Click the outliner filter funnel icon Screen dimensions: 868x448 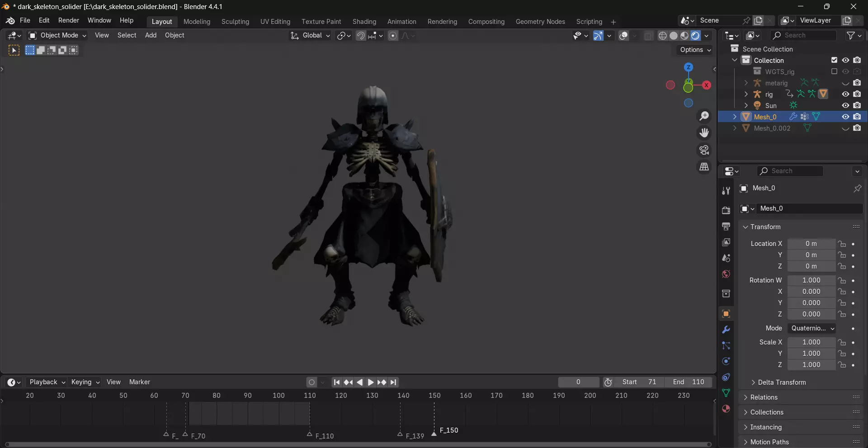tap(851, 35)
